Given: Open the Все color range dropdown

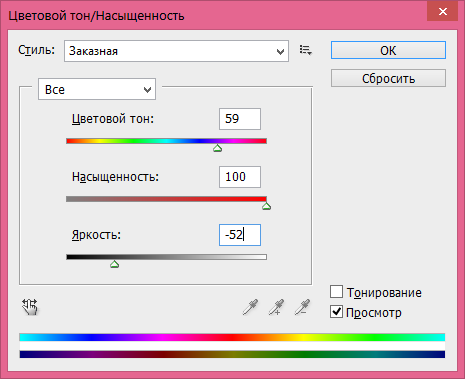Looking at the screenshot, I should 97,89.
